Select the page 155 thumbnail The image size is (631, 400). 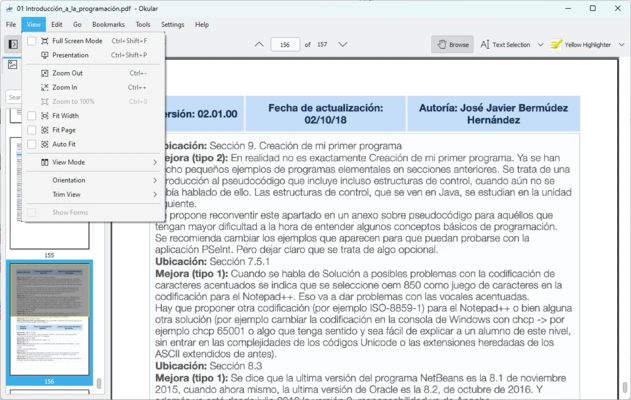pos(49,194)
